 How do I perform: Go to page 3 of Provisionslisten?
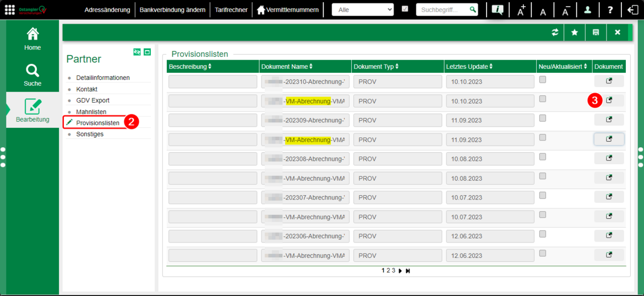click(393, 271)
